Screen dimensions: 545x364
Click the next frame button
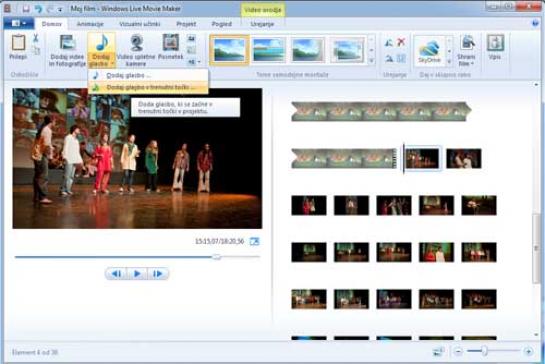click(158, 274)
